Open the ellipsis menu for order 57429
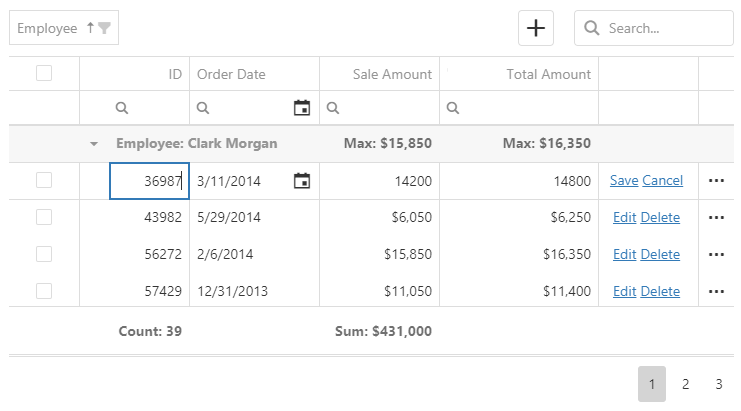This screenshot has width=741, height=411. click(x=716, y=291)
